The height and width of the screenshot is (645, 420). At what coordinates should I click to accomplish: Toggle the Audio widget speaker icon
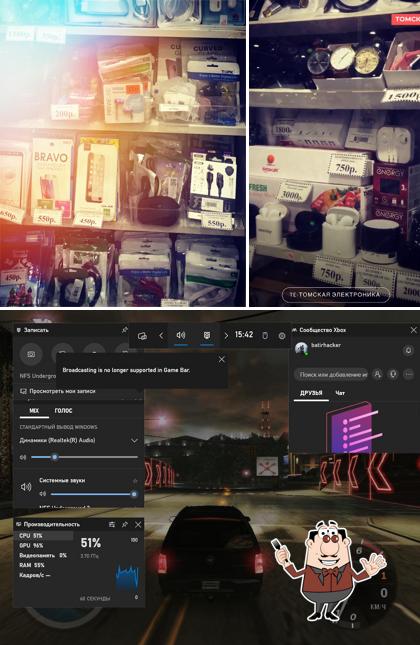point(181,335)
